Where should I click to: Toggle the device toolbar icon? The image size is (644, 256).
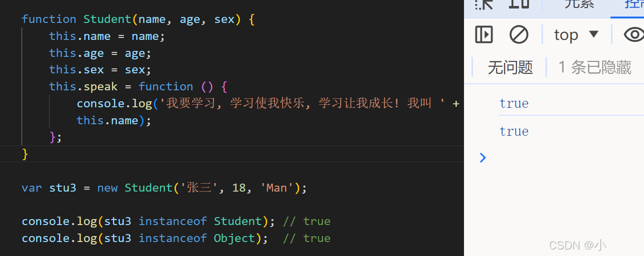519,4
